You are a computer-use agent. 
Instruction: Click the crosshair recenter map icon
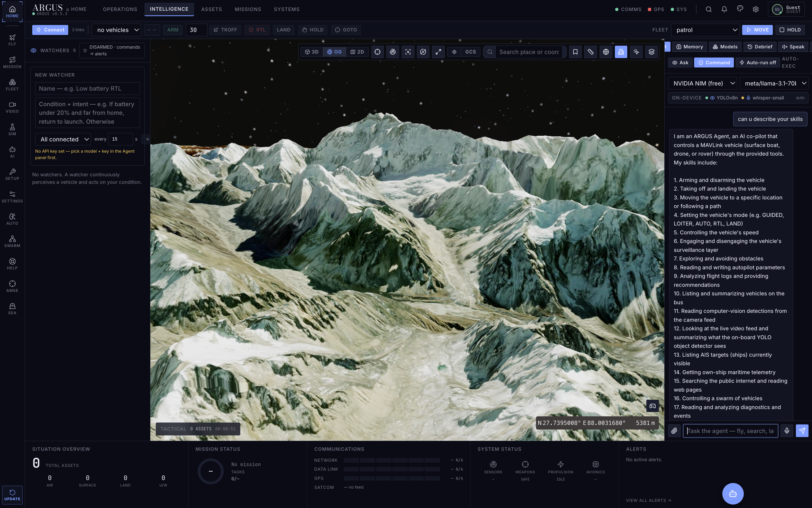(378, 52)
